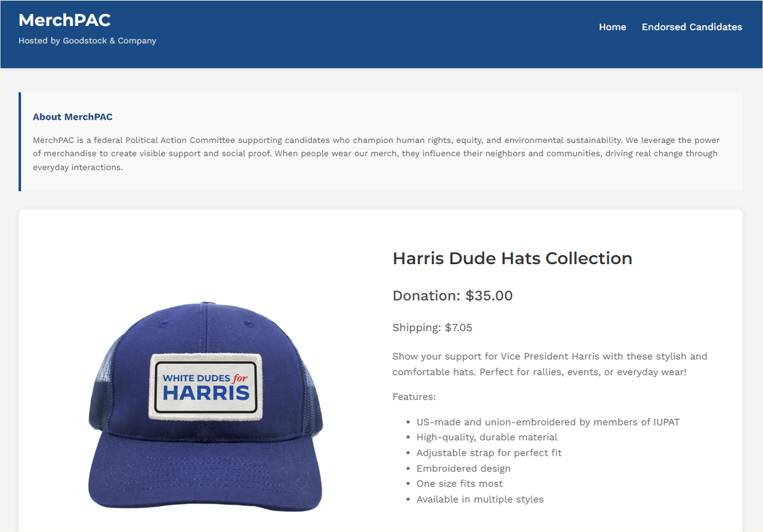Click the Hosted by Goodstock & Company tagline
763x532 pixels.
(87, 41)
